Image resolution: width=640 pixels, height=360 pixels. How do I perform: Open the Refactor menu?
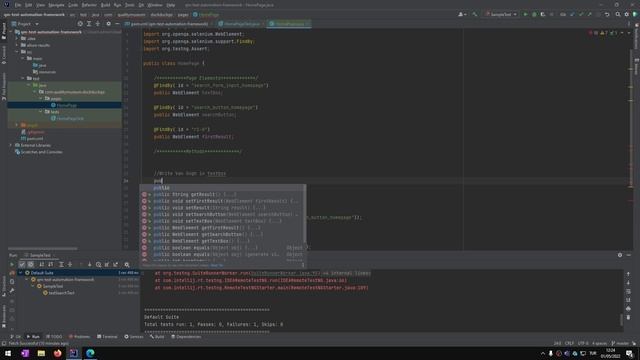coord(89,5)
